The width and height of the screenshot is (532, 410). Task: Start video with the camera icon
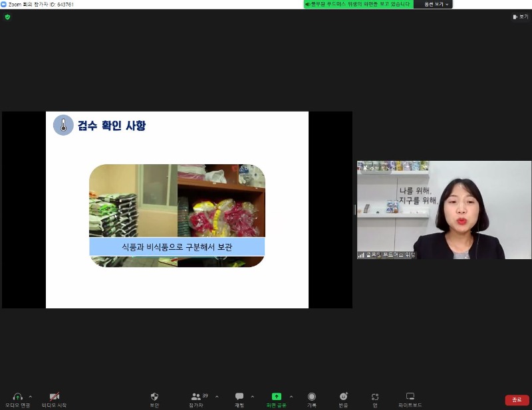pos(54,397)
